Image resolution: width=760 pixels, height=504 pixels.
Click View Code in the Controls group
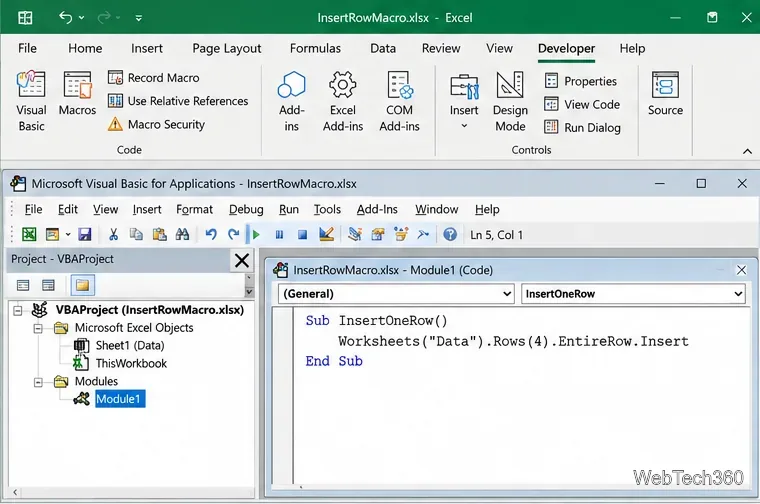coord(582,104)
